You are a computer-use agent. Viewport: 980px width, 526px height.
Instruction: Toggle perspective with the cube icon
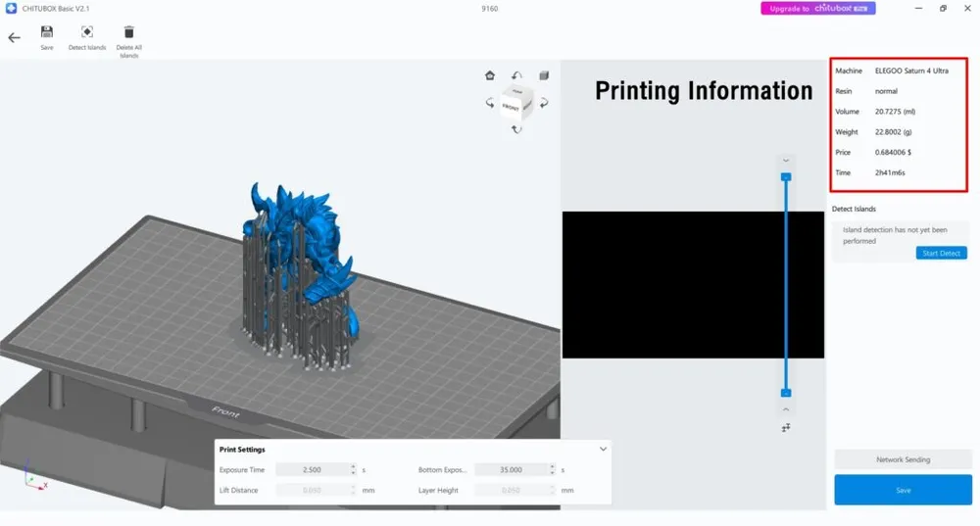544,75
